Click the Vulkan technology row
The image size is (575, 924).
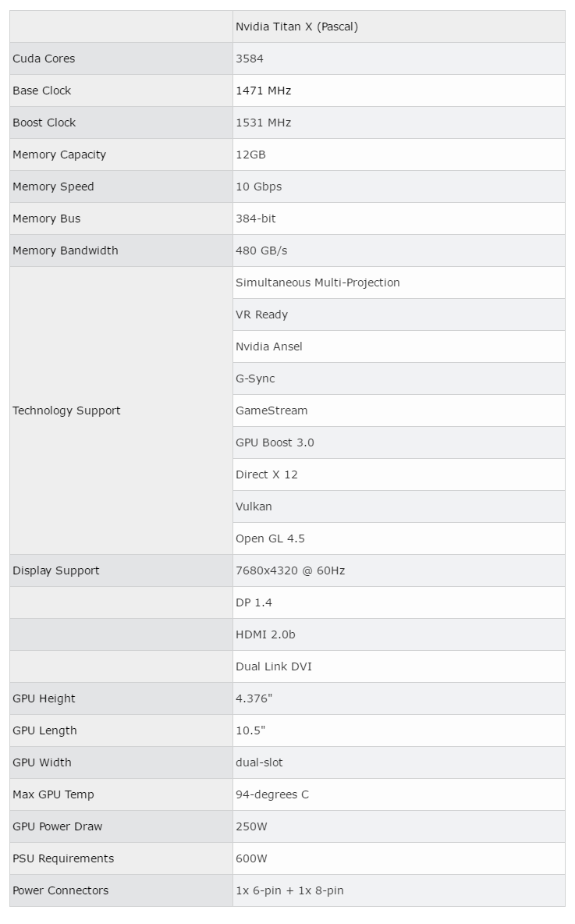(399, 506)
